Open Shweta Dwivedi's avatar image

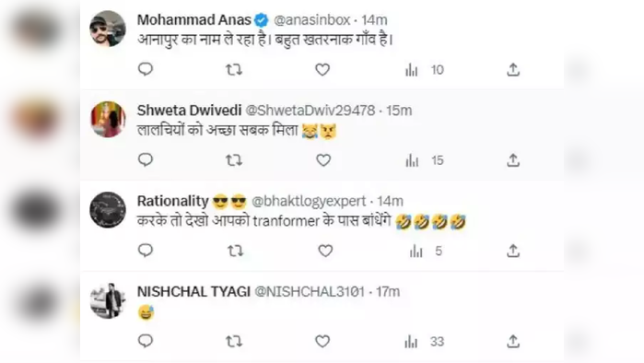(x=108, y=120)
